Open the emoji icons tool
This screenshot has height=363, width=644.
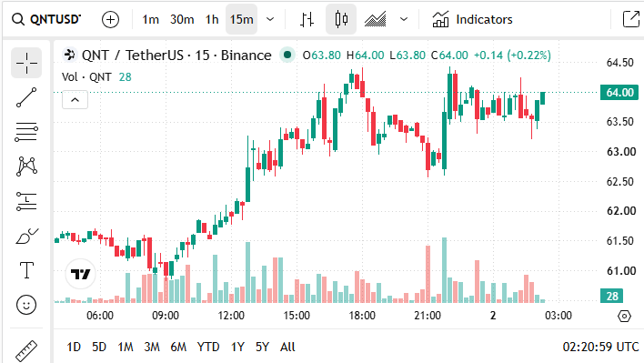pyautogui.click(x=26, y=305)
